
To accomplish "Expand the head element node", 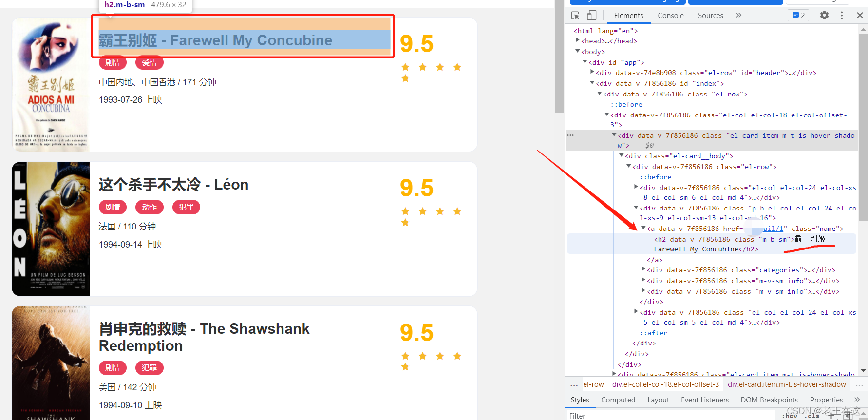I will (x=578, y=41).
